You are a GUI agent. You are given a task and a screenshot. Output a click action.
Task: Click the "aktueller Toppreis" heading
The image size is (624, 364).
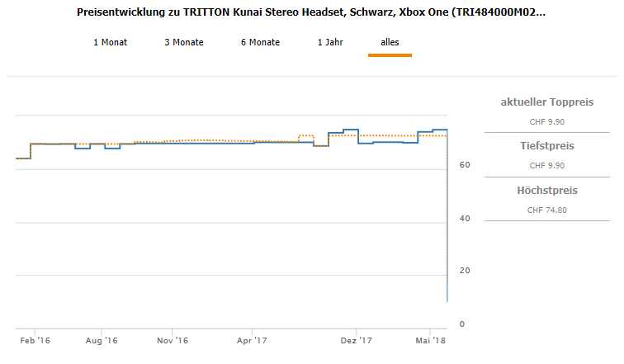click(546, 102)
